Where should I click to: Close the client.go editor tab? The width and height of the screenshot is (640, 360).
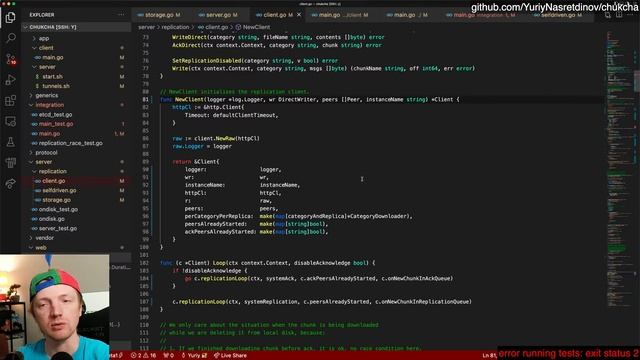(x=299, y=15)
